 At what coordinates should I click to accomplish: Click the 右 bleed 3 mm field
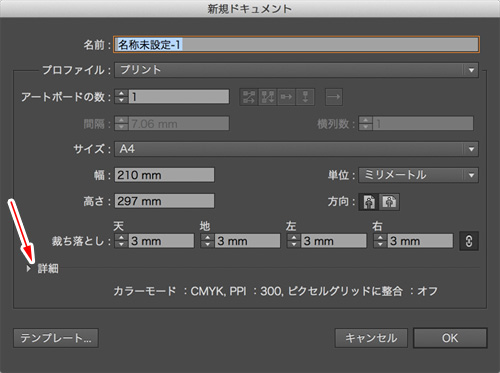(420, 241)
